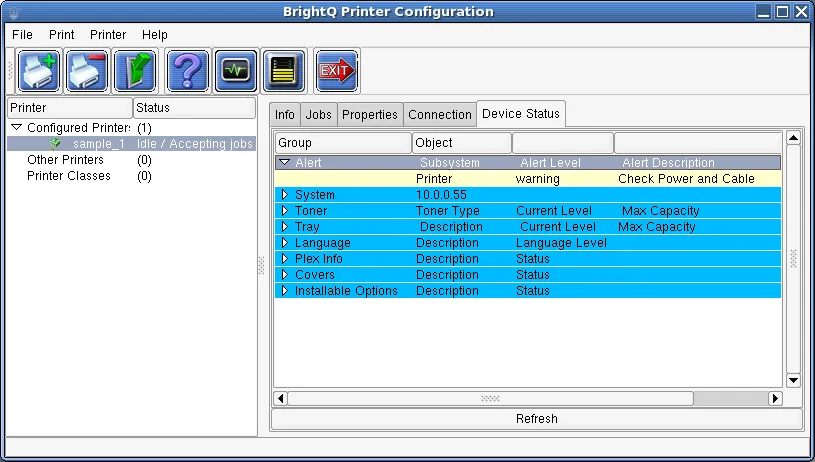Click the vertical pane splitter handle

261,265
